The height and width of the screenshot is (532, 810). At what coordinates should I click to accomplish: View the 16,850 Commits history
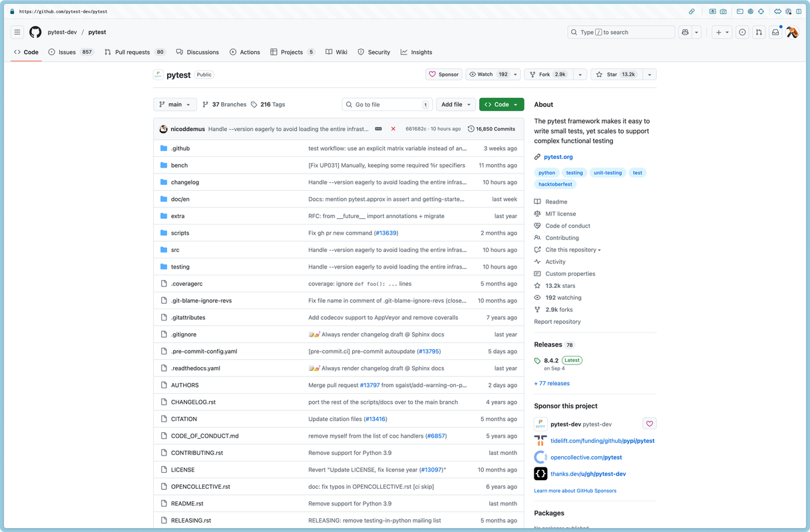pos(491,129)
